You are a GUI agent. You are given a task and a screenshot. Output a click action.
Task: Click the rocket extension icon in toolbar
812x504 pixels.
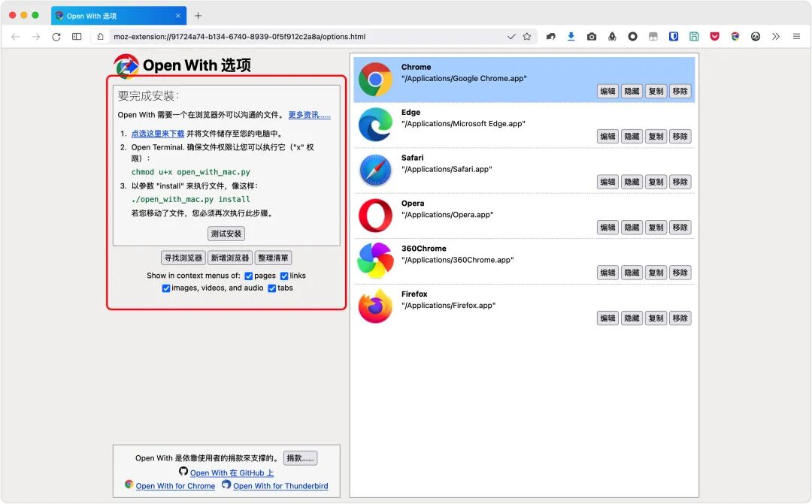point(612,37)
